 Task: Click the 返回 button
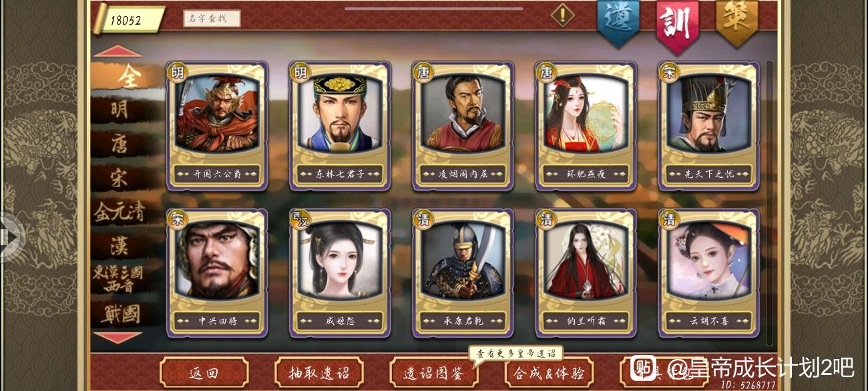coord(204,373)
